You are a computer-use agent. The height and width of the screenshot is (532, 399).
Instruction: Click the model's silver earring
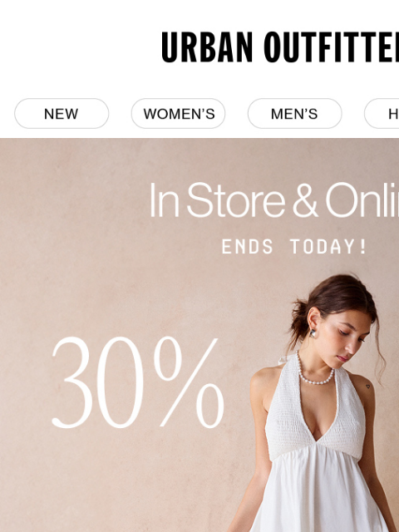pyautogui.click(x=313, y=333)
